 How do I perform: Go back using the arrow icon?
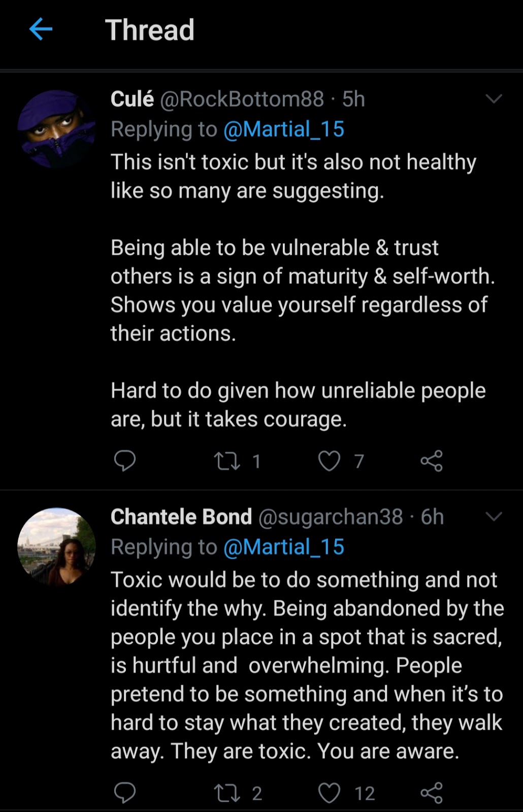41,29
